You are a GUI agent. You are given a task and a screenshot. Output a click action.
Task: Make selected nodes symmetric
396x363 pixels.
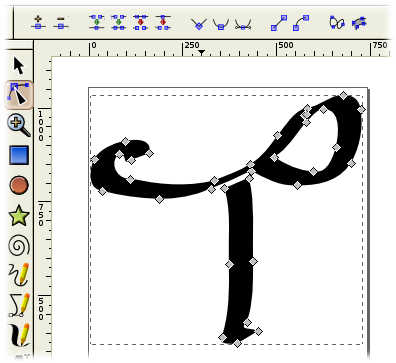243,24
